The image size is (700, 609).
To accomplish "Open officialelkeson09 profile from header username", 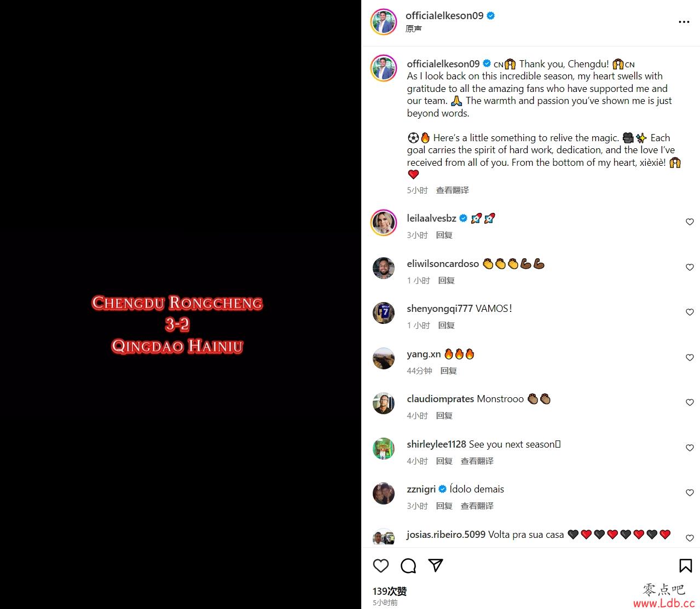I will click(444, 15).
